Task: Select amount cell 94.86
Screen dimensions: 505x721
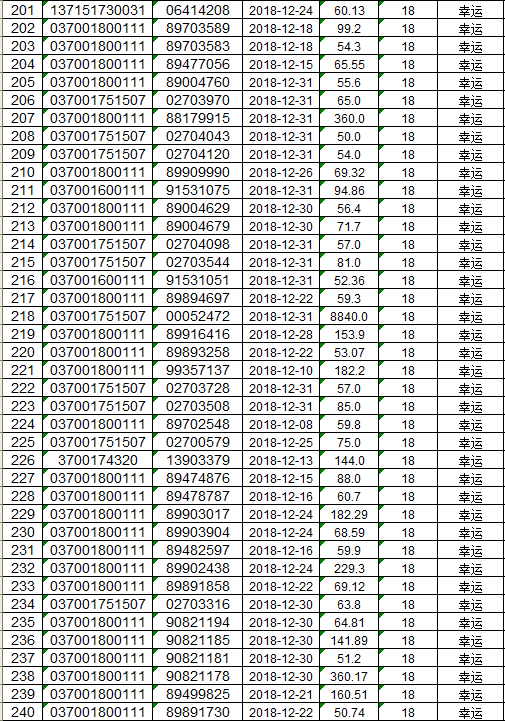Action: 349,190
